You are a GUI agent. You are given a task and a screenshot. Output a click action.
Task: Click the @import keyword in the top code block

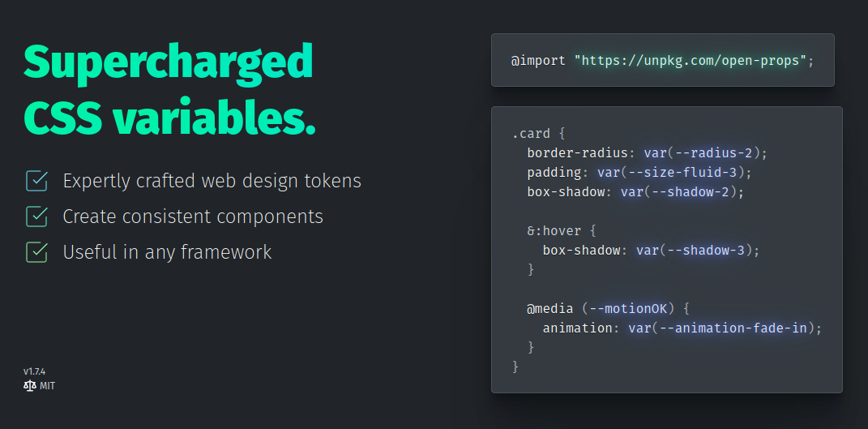click(x=538, y=61)
